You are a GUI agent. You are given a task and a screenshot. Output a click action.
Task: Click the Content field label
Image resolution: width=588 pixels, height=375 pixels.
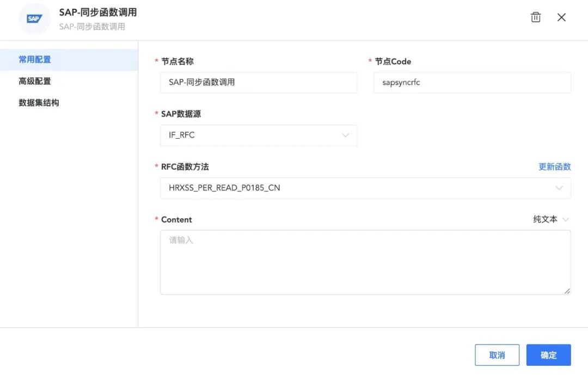click(x=176, y=220)
